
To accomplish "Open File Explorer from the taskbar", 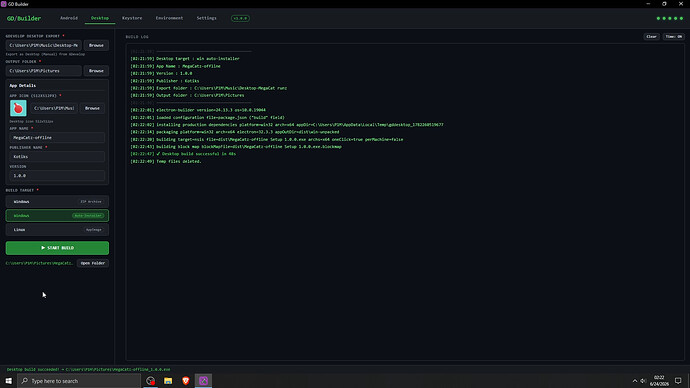I will (x=168, y=381).
